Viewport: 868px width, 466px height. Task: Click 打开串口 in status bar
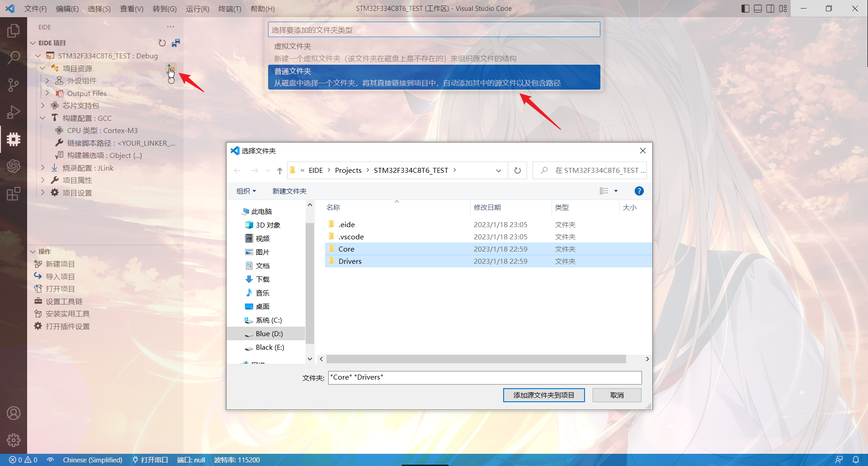tap(150, 460)
